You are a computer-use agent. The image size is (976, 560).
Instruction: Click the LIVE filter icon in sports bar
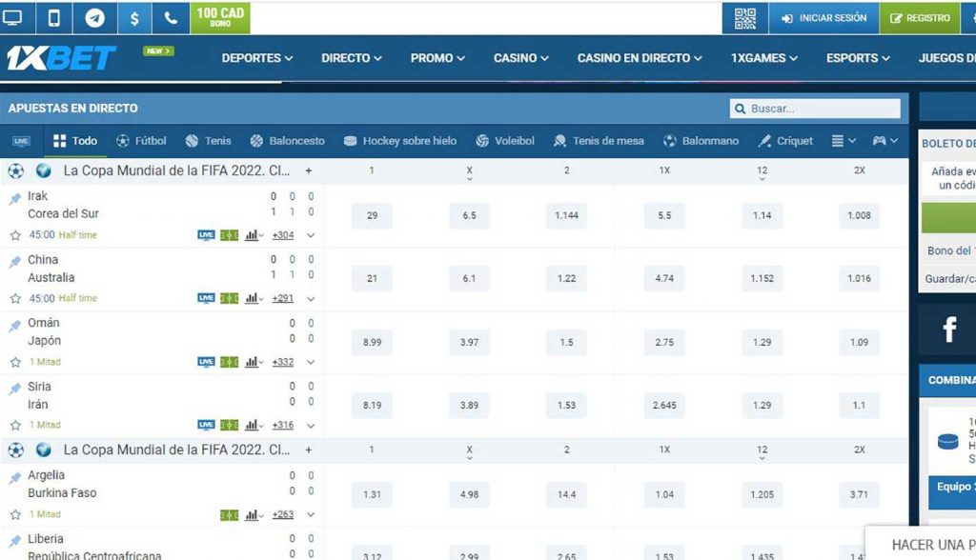pos(21,141)
